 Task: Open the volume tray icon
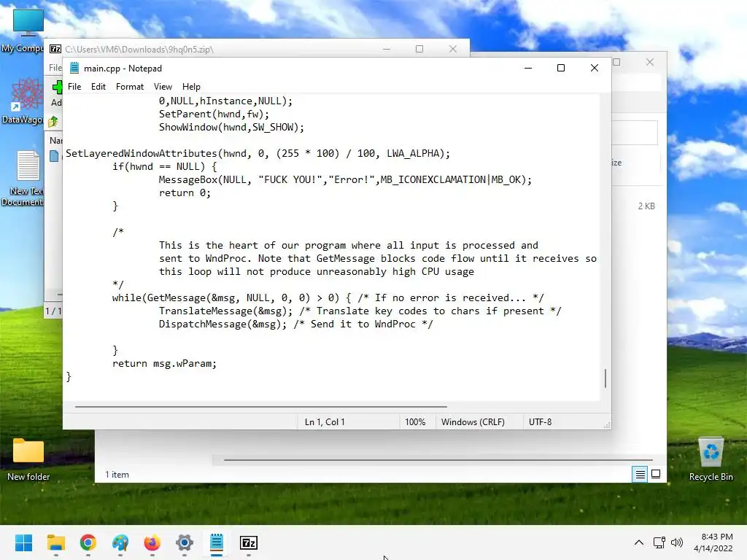pos(676,542)
